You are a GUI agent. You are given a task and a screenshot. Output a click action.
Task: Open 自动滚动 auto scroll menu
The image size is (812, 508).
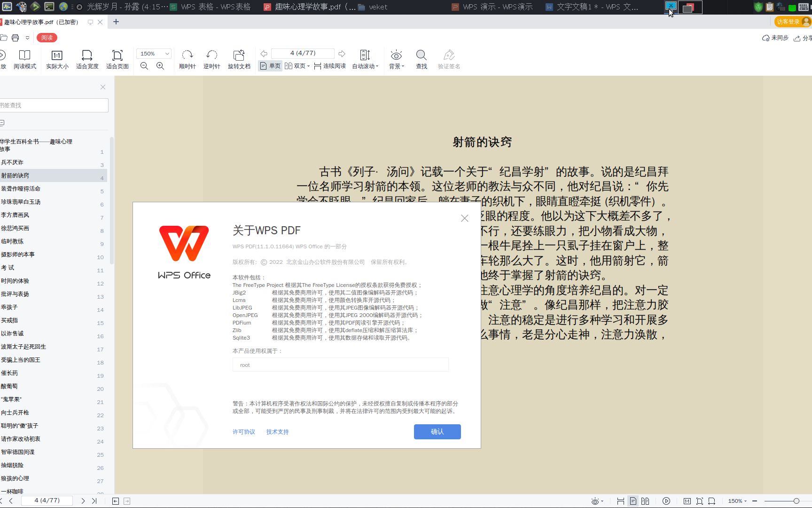pyautogui.click(x=365, y=60)
